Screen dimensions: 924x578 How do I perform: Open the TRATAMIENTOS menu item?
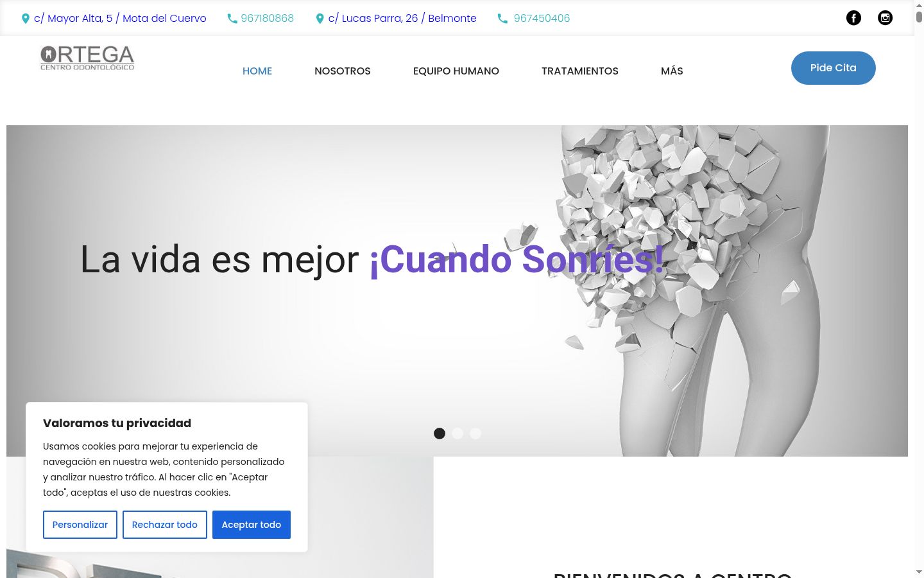580,71
